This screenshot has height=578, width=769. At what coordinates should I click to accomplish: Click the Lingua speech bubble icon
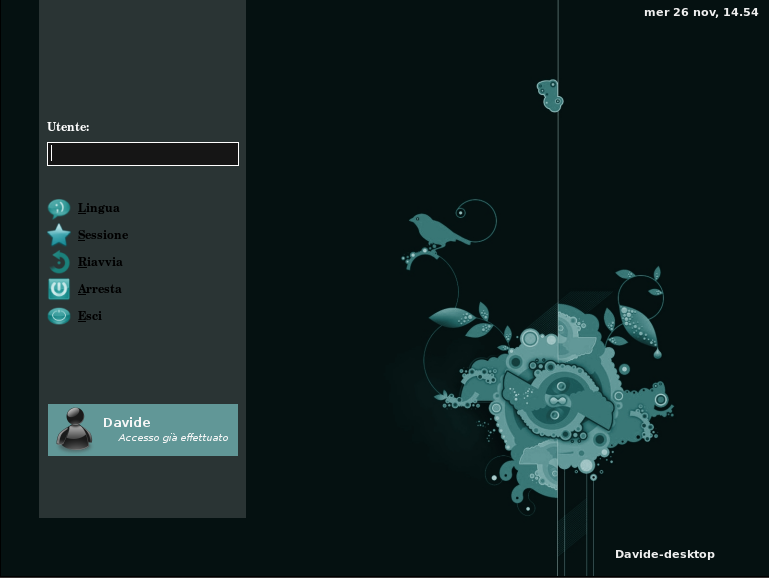tap(59, 208)
